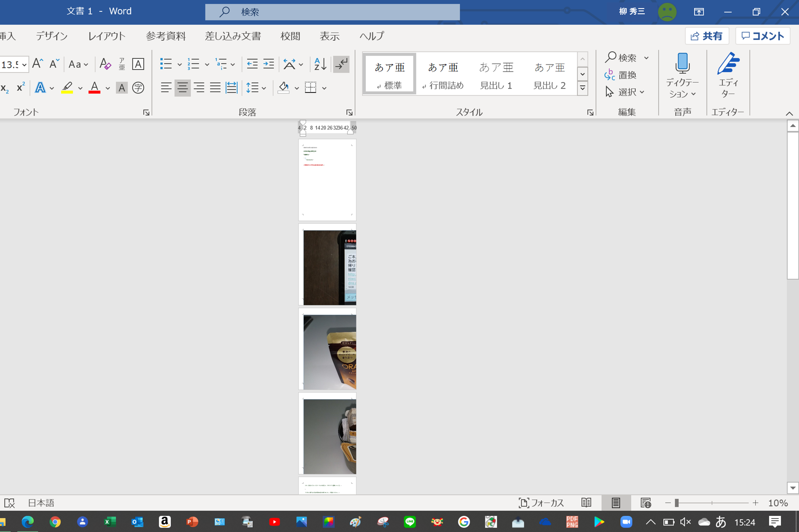This screenshot has height=532, width=799.
Task: Center align the paragraph
Action: tap(182, 88)
